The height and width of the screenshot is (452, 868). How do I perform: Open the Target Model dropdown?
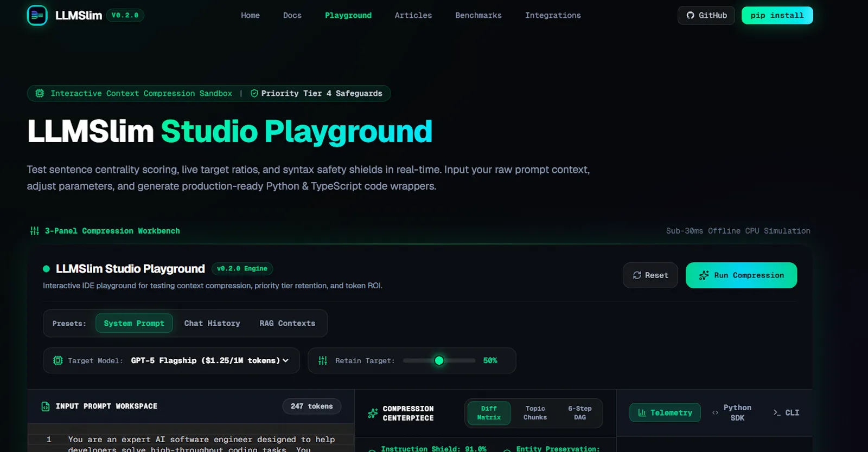click(x=210, y=360)
